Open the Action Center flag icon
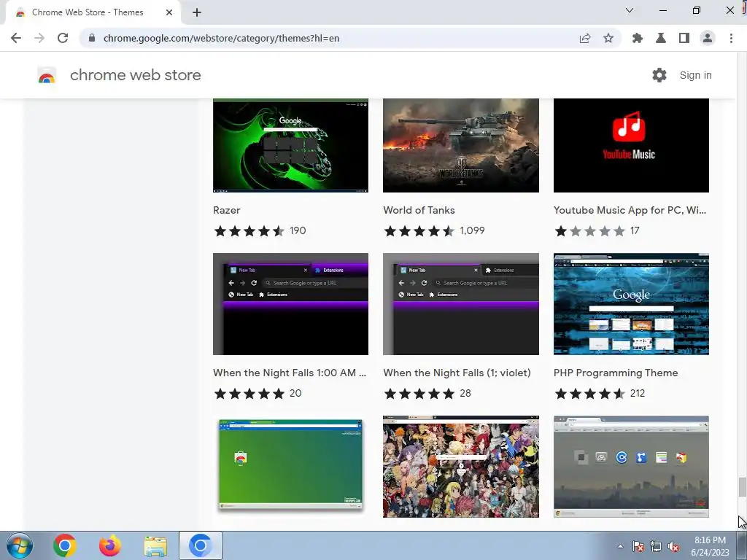The width and height of the screenshot is (747, 560). pyautogui.click(x=638, y=546)
